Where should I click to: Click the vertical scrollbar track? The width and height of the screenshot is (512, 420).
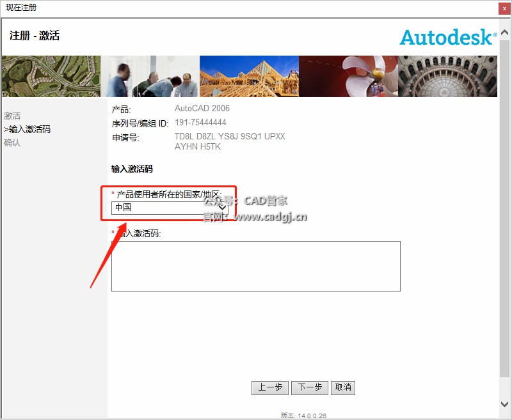[x=504, y=208]
